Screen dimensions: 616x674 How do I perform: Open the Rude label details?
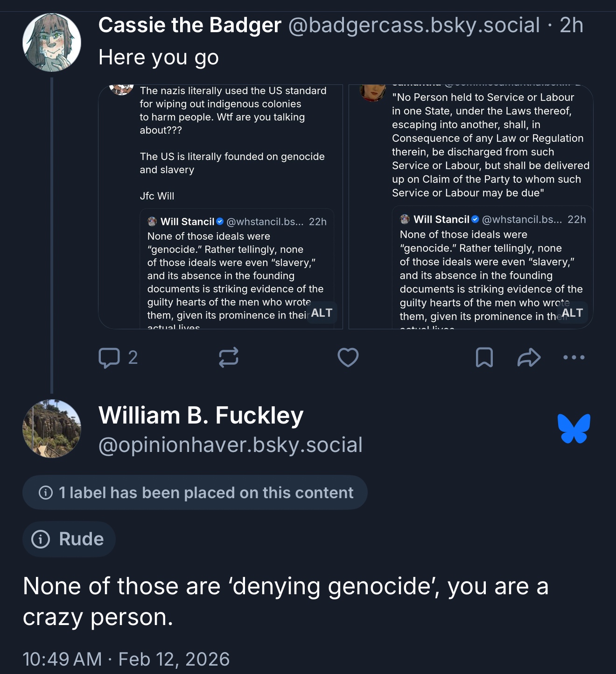click(x=69, y=539)
